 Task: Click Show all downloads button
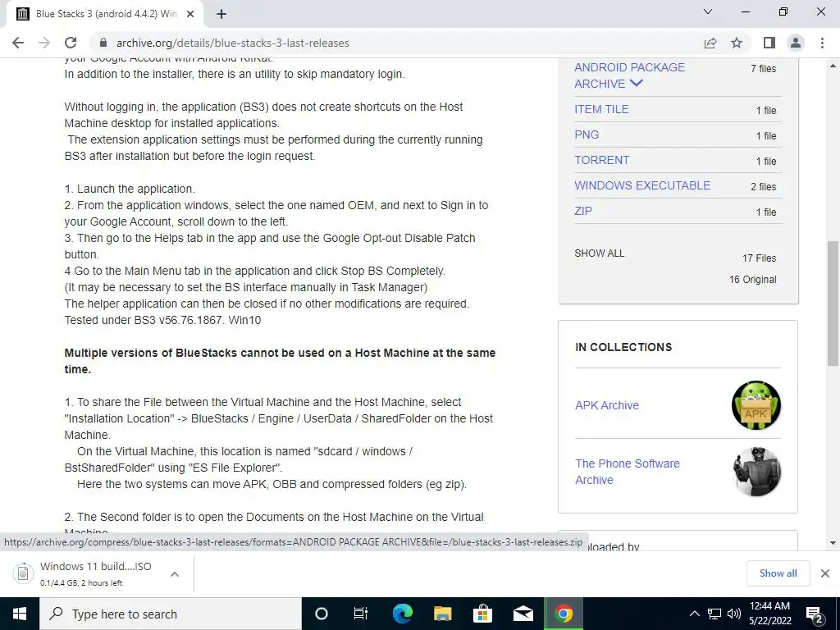coord(778,573)
